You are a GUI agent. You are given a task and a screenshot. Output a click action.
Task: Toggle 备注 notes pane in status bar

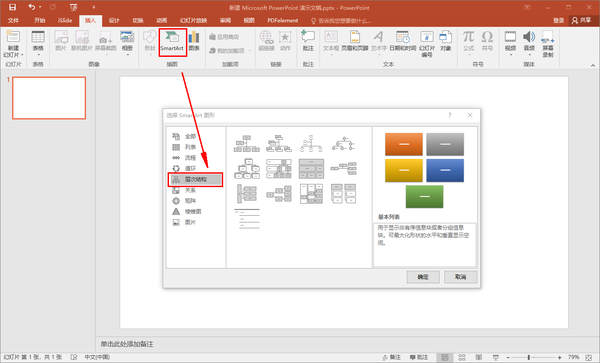[x=391, y=357]
